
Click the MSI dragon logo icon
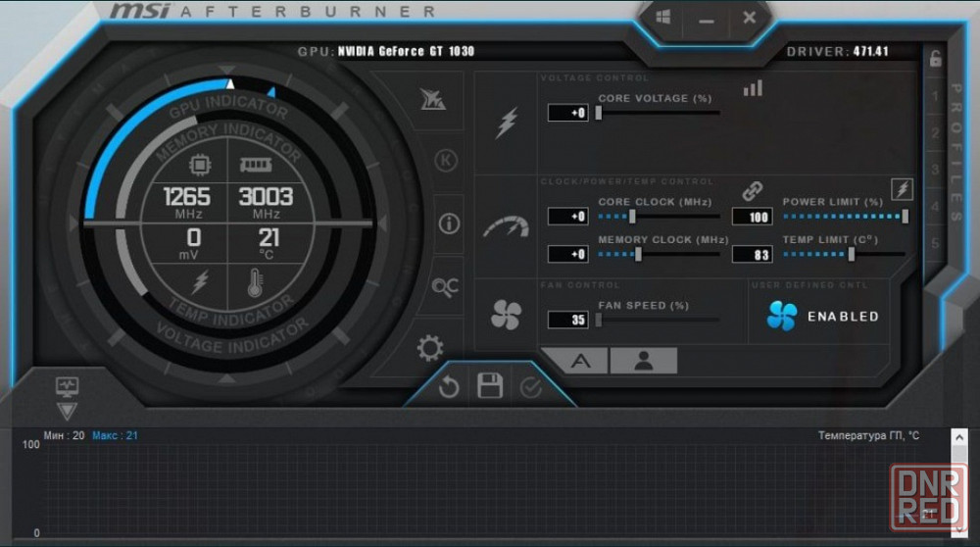point(432,99)
